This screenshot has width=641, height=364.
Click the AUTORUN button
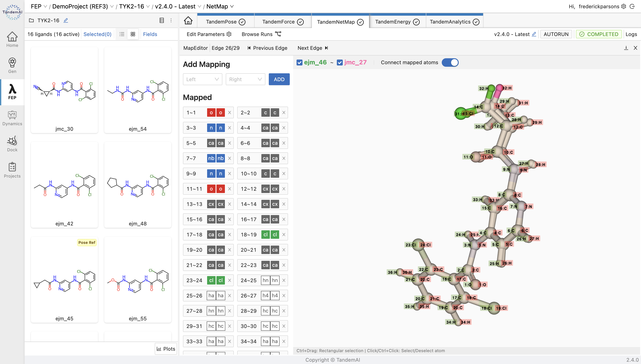pos(556,34)
